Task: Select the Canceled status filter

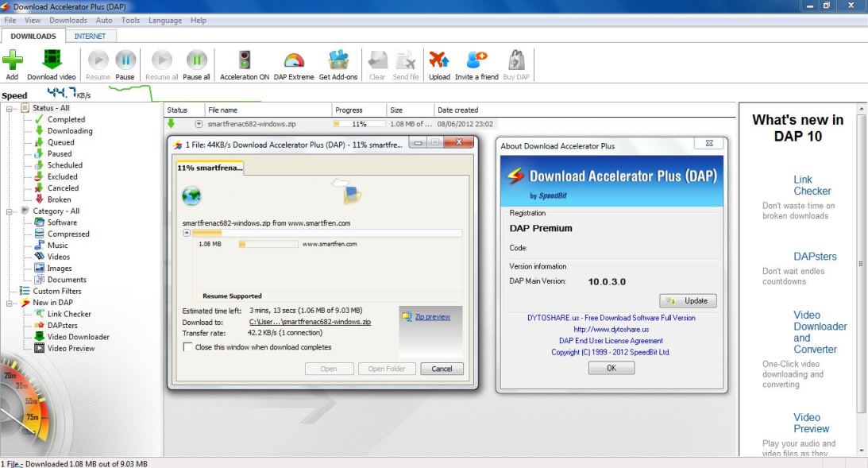Action: (x=63, y=188)
